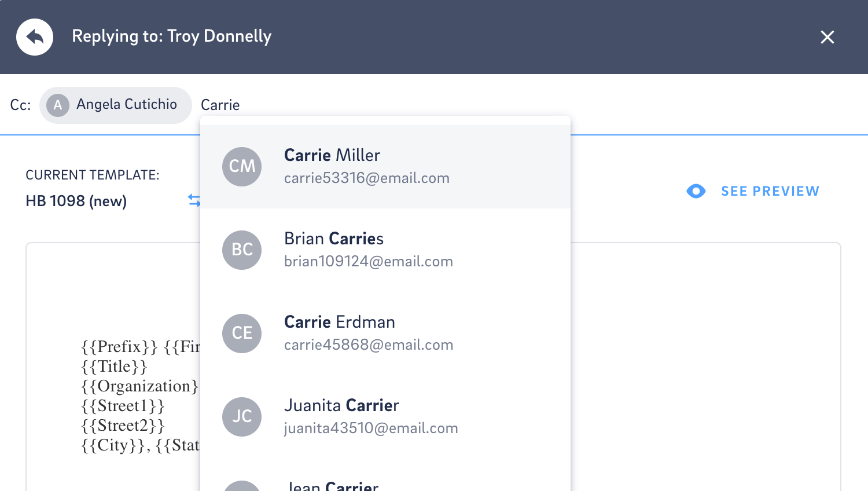Select Carrie Erdman from the suggestions
Viewport: 868px width, 491px height.
pos(385,334)
